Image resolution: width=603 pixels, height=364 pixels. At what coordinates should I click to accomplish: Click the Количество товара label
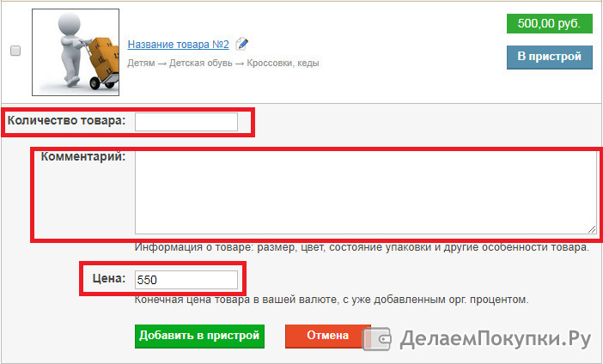point(66,121)
